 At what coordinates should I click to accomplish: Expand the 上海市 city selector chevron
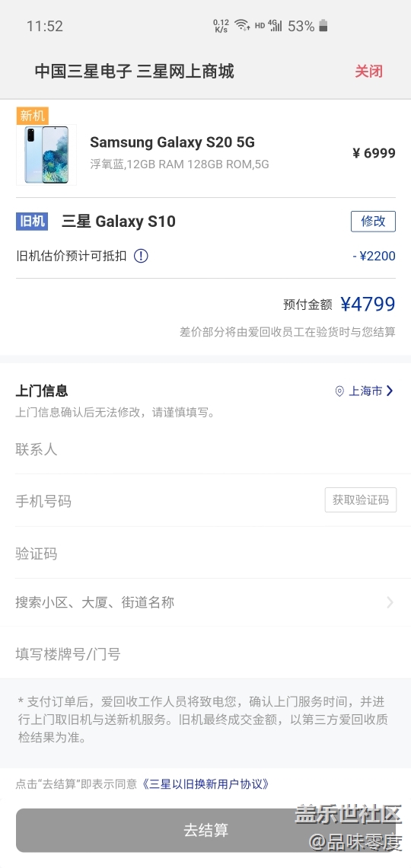(x=390, y=391)
